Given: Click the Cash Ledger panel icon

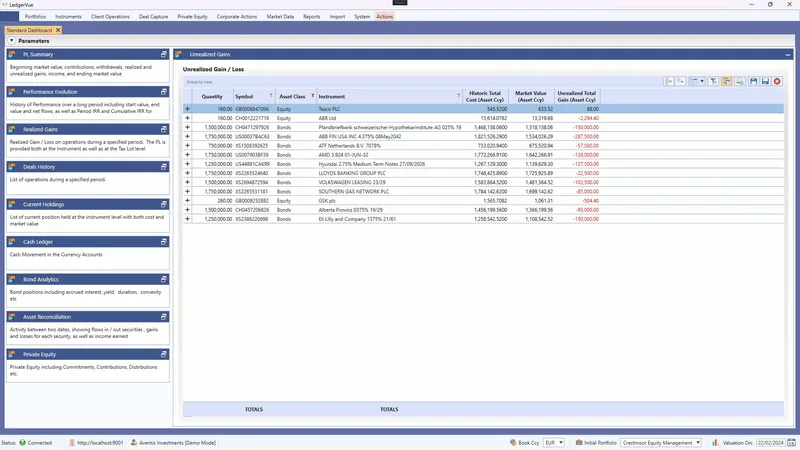Looking at the screenshot, I should [x=12, y=242].
